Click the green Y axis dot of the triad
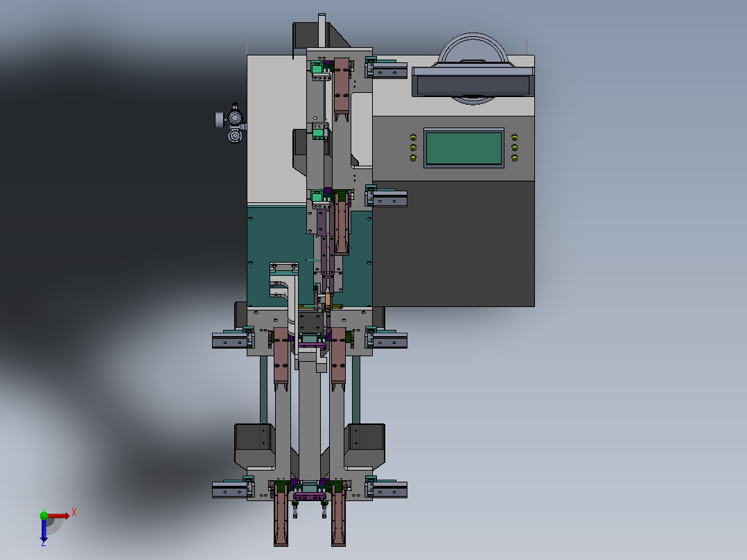This screenshot has width=747, height=560. click(x=44, y=515)
